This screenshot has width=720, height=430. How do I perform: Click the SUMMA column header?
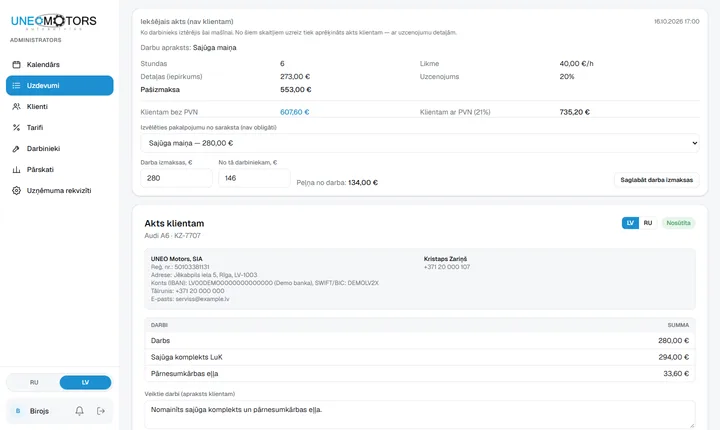[678, 325]
